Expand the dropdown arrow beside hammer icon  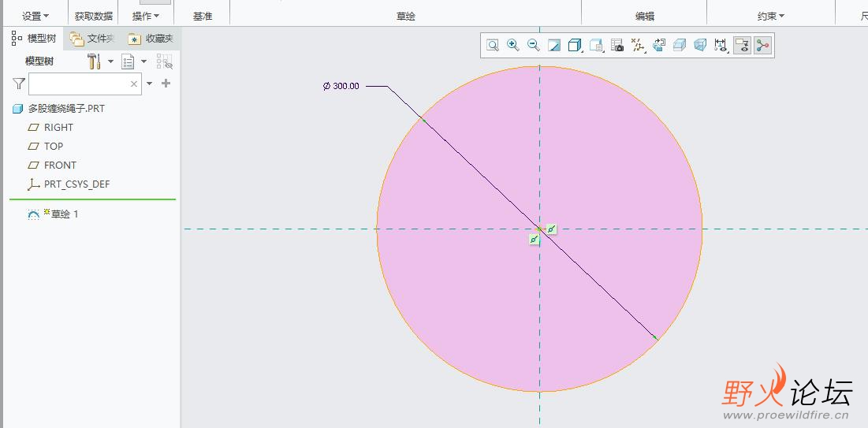pyautogui.click(x=110, y=61)
